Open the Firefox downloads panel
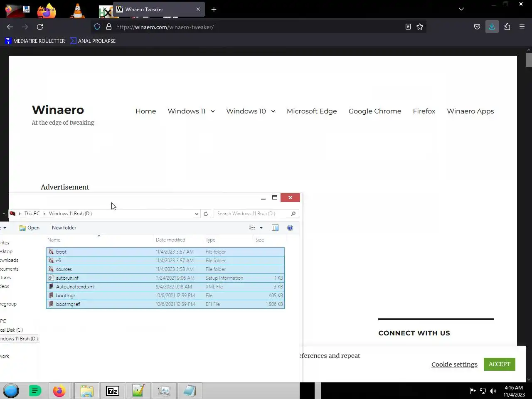This screenshot has width=532, height=399. pos(492,27)
